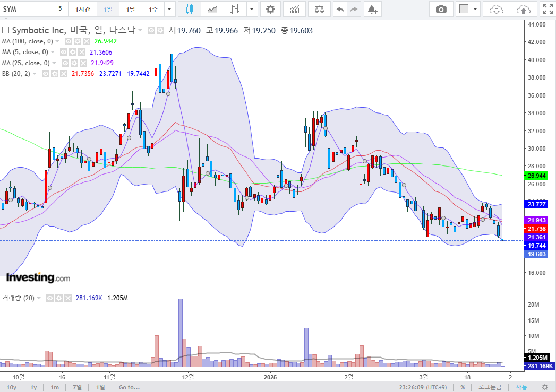Remove the MA 100 indicator with X
Viewport: 556px width, 392px height.
point(87,41)
